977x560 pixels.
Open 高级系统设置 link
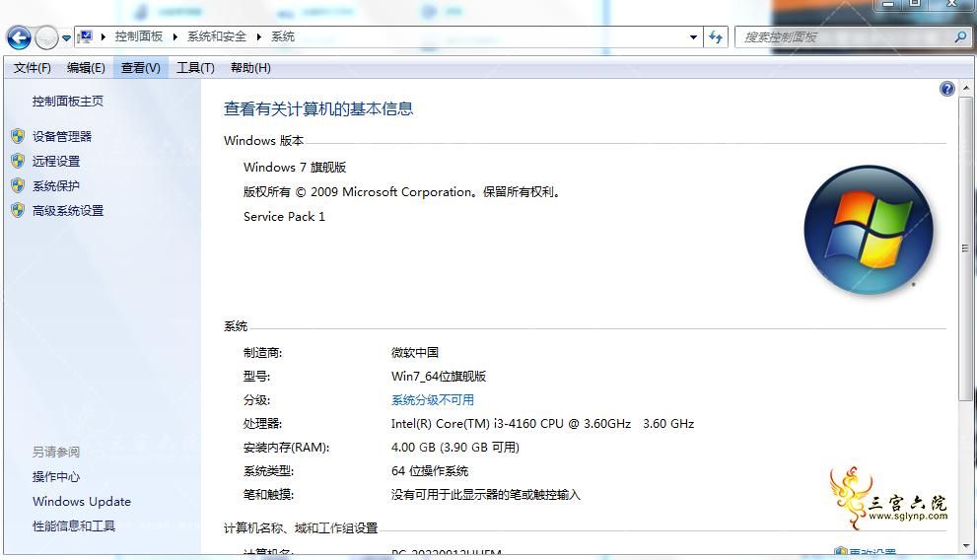pyautogui.click(x=68, y=211)
